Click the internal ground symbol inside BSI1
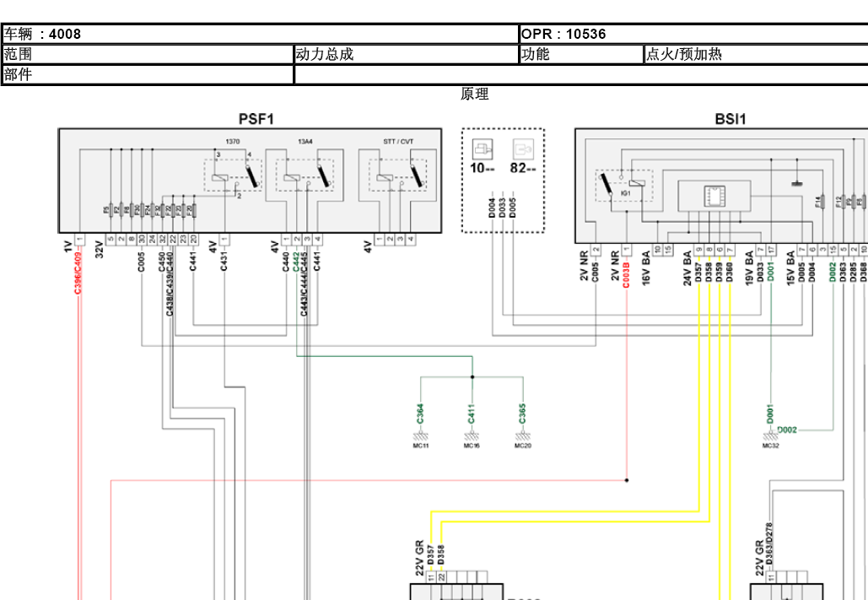 [x=797, y=183]
